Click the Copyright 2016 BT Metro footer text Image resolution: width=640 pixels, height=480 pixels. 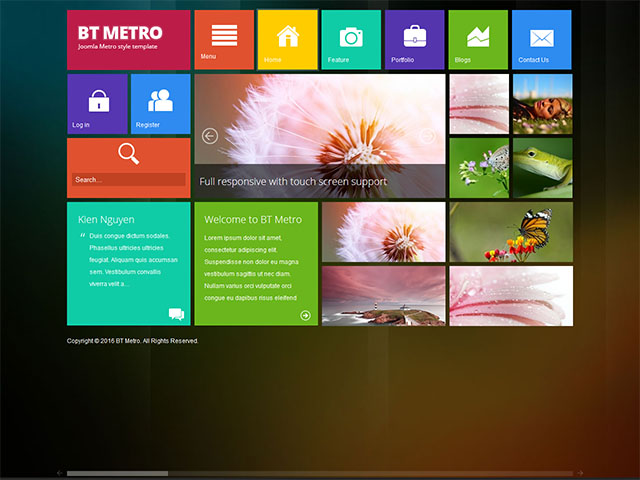(x=132, y=341)
